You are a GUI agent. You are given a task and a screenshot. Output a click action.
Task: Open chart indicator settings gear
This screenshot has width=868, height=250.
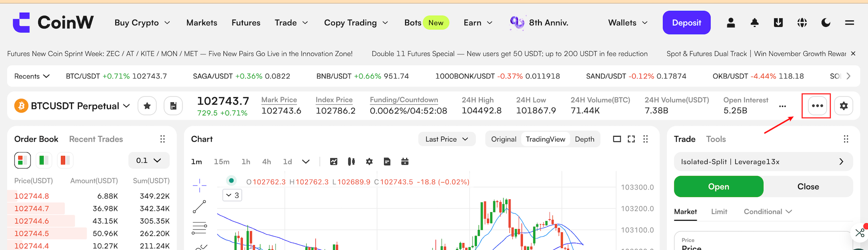pos(369,162)
